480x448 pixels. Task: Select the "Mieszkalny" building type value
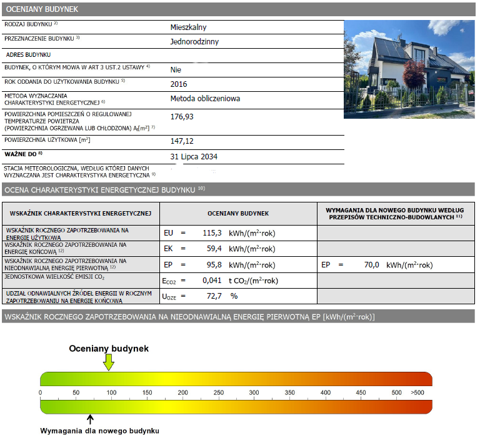tap(188, 27)
